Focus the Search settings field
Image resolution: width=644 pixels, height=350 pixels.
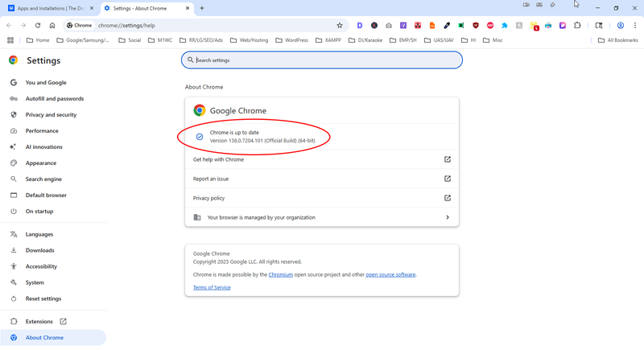point(322,60)
